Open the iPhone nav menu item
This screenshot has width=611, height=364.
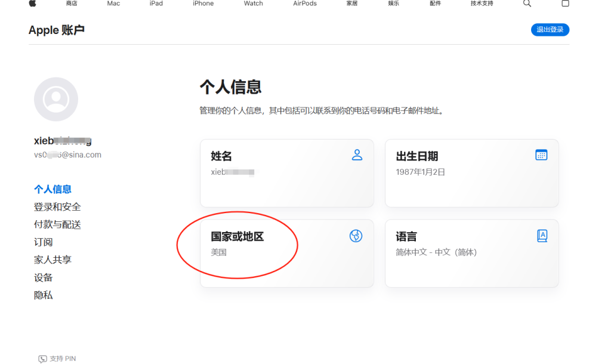[203, 4]
